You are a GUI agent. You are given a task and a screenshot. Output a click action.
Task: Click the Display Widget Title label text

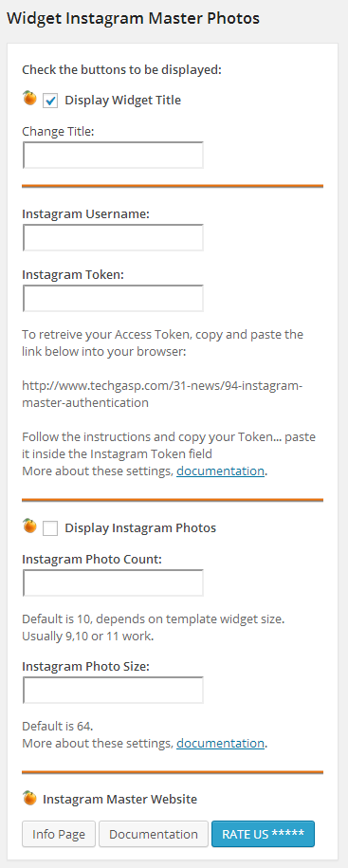click(x=123, y=101)
